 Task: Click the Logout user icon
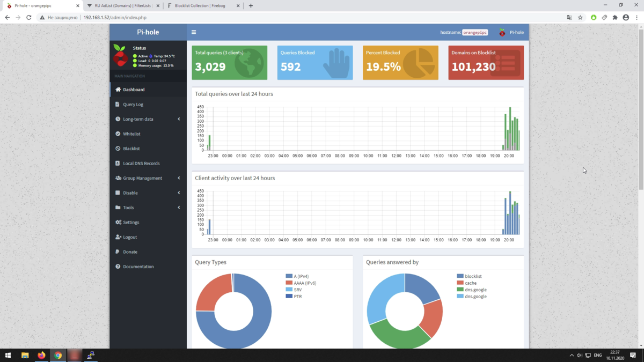[x=118, y=237]
